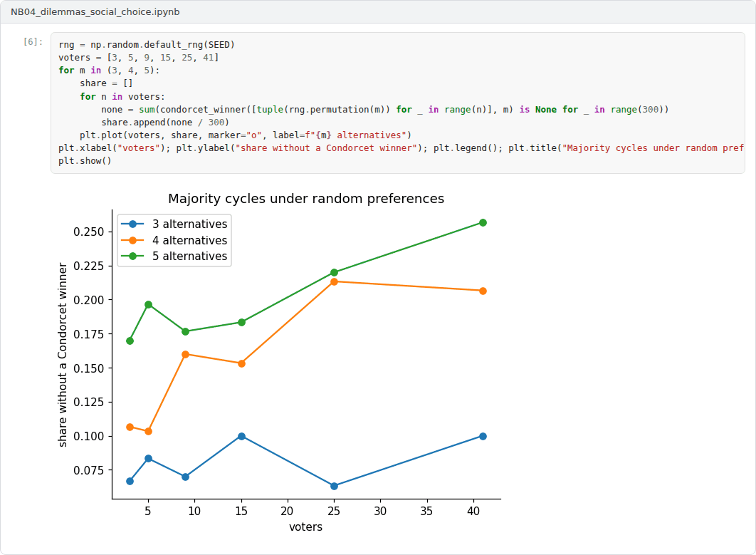The image size is (756, 555).
Task: Click the 'for n in voters:' code line
Action: point(122,96)
